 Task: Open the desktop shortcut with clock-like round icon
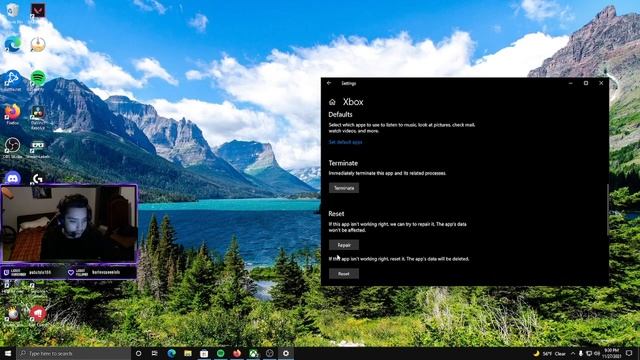[38, 44]
